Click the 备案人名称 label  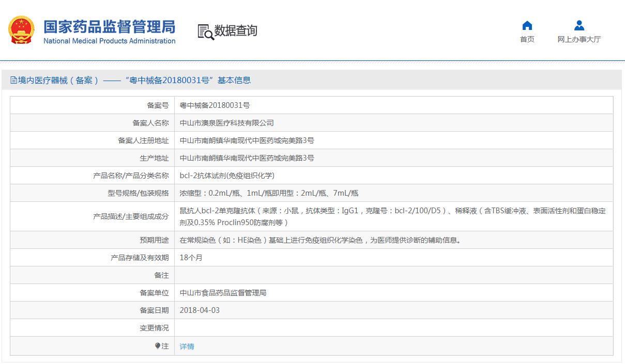click(150, 123)
